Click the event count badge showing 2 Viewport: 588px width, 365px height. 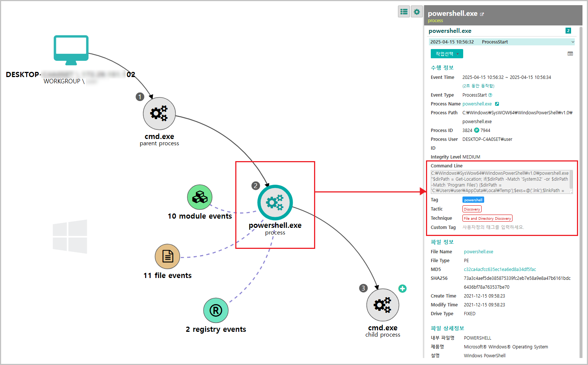point(568,31)
